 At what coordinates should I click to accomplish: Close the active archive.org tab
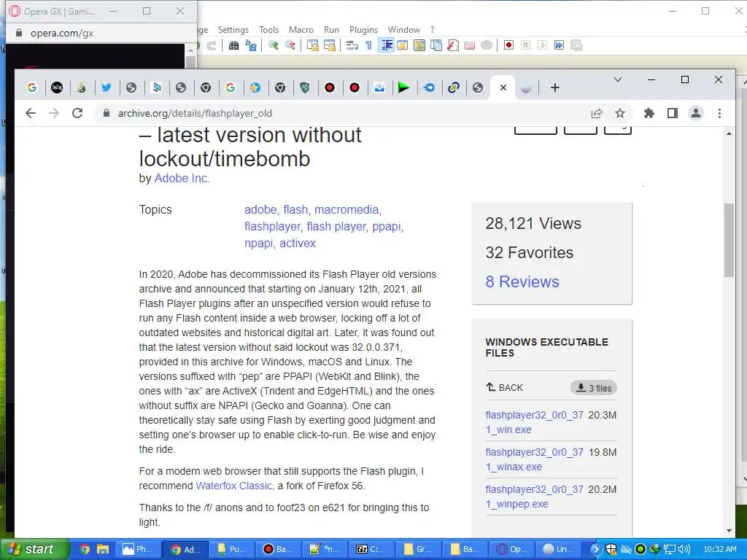(x=503, y=87)
